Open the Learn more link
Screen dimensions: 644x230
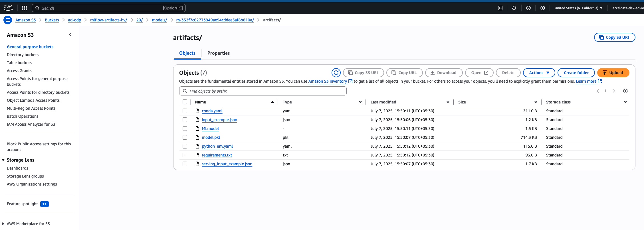[586, 81]
